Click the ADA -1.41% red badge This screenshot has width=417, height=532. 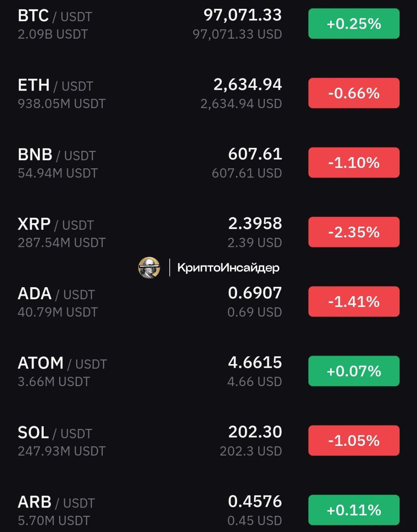point(354,301)
